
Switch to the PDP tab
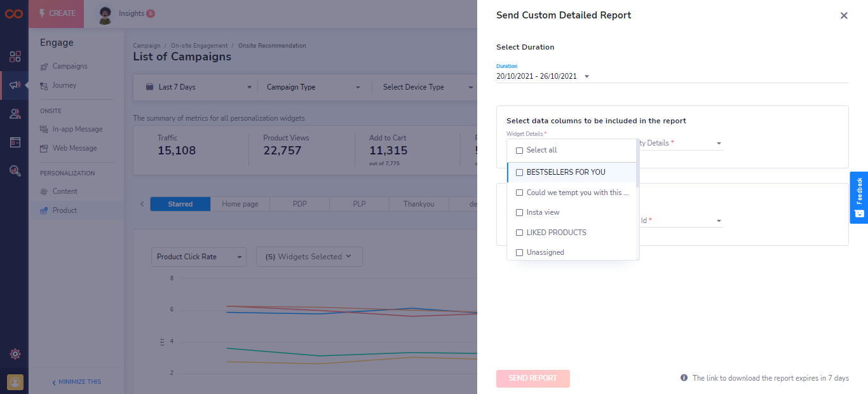coord(300,204)
